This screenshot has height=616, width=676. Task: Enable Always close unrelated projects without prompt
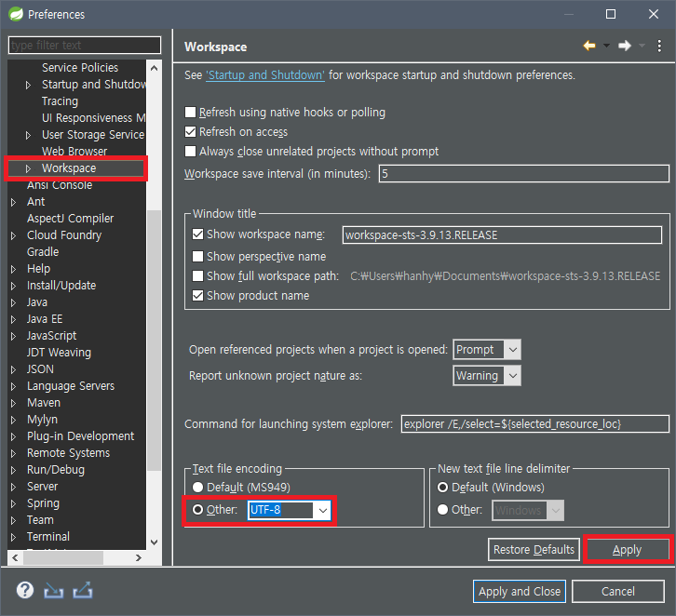click(x=190, y=151)
